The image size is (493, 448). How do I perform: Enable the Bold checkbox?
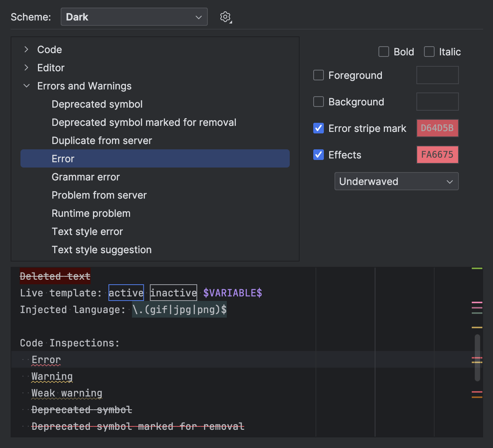(x=384, y=52)
